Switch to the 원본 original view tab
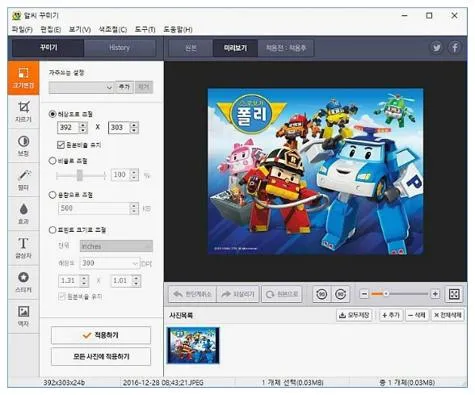This screenshot has height=395, width=475. click(x=191, y=48)
